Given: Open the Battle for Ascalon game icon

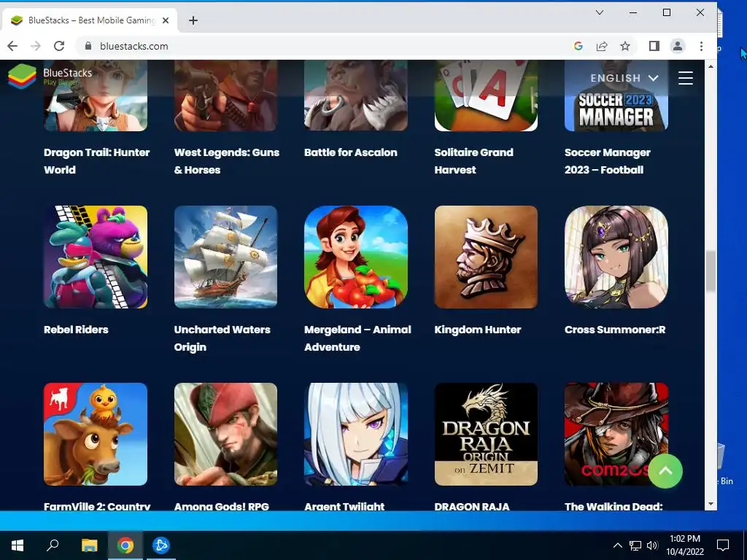Looking at the screenshot, I should tap(356, 96).
